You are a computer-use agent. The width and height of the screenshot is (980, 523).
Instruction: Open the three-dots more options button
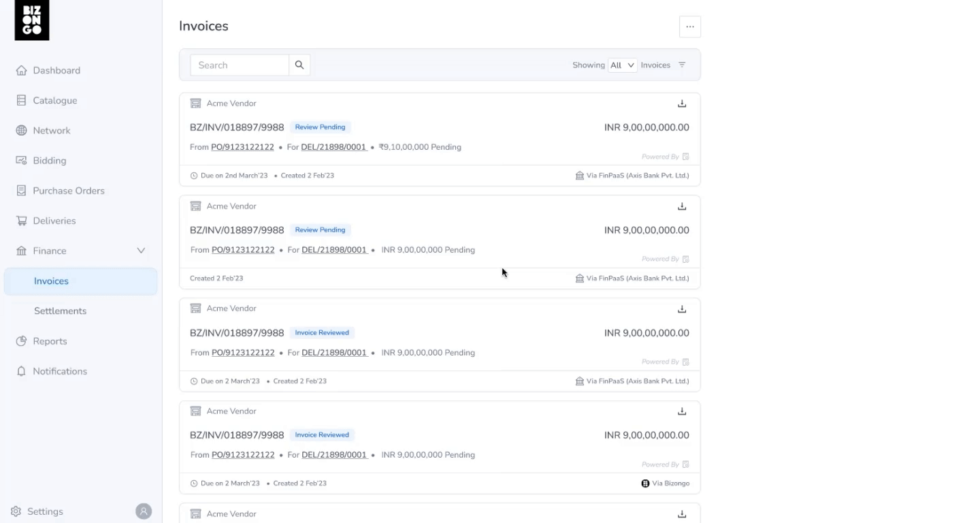click(x=689, y=27)
